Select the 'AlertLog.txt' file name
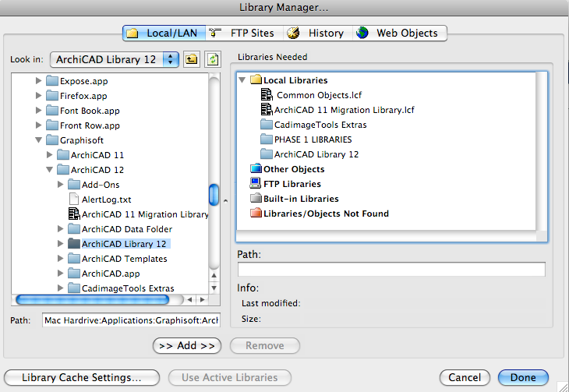The height and width of the screenshot is (392, 569). pyautogui.click(x=106, y=200)
